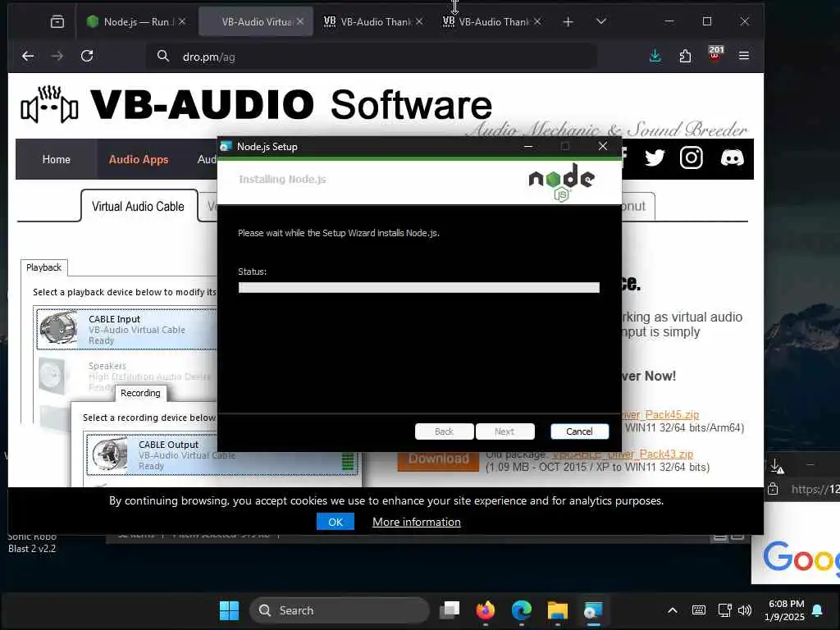
Task: Click the Back button in Node.js Setup
Action: click(444, 431)
